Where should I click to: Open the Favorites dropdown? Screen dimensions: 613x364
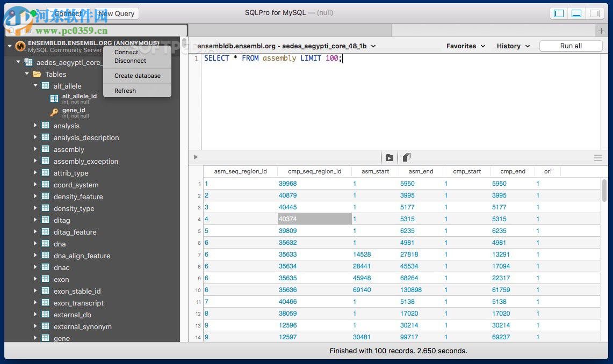click(465, 46)
